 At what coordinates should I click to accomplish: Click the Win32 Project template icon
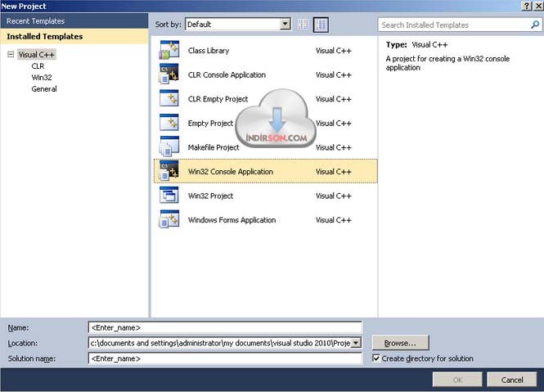169,195
